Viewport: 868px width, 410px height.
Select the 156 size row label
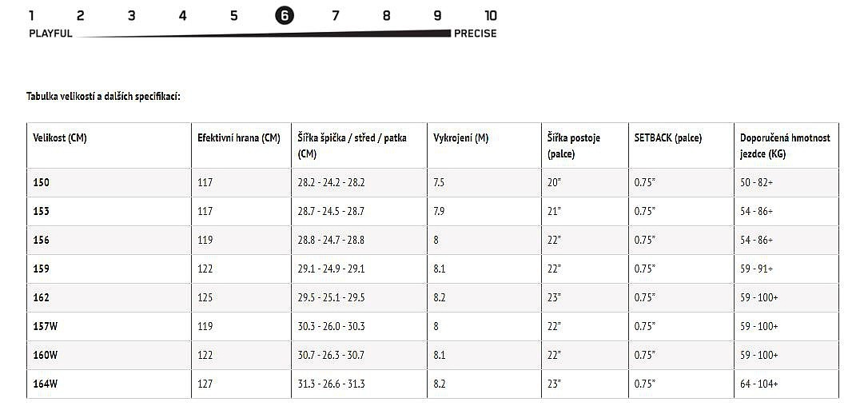(41, 240)
